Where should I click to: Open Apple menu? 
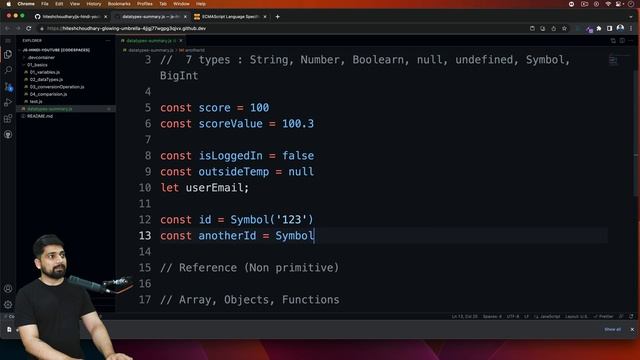point(8,4)
